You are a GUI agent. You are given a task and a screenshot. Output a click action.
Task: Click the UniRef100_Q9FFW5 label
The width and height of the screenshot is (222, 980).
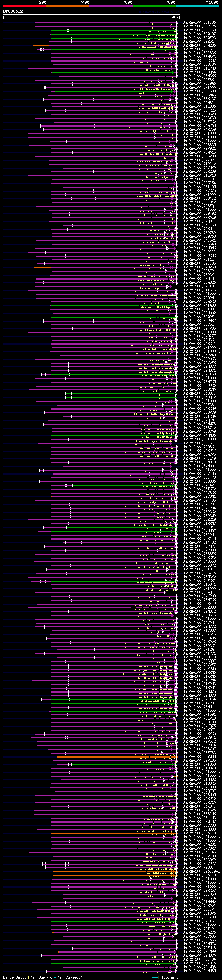pos(199,501)
